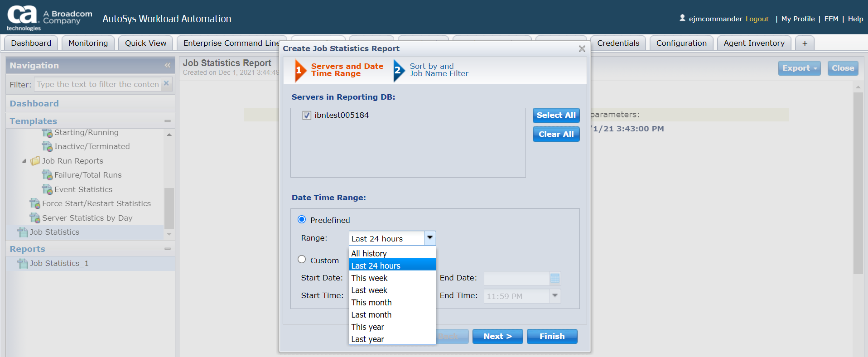Click the Job Statistics template icon
This screenshot has height=357, width=868.
point(23,232)
